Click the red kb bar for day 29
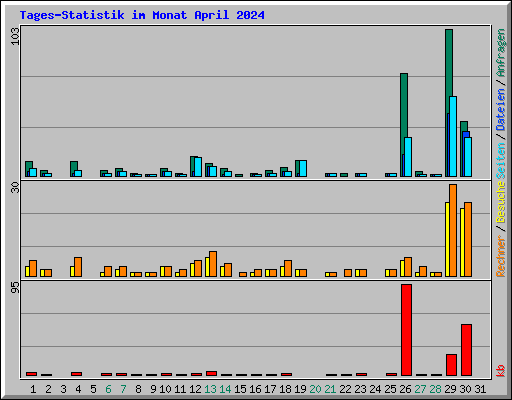 tap(451, 365)
